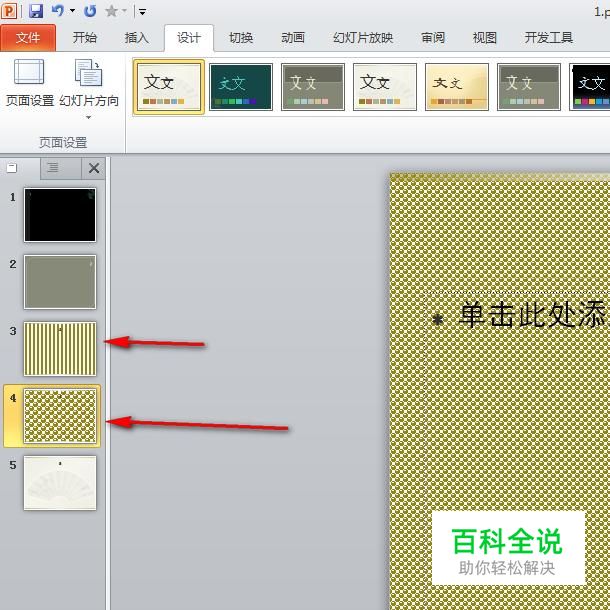610x610 pixels.
Task: Open the 文件 menu
Action: tap(28, 38)
